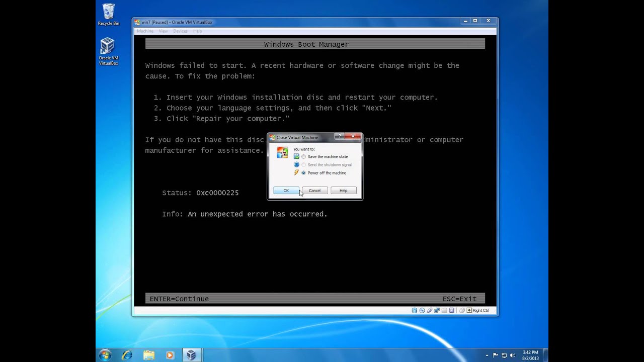Maximize the win7 VirtualBox window
The image size is (644, 362).
[475, 21]
